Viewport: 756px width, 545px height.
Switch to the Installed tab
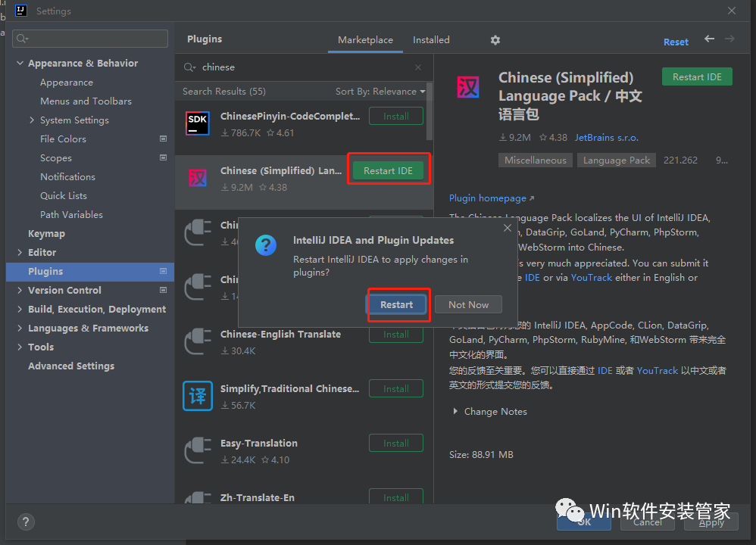point(431,40)
